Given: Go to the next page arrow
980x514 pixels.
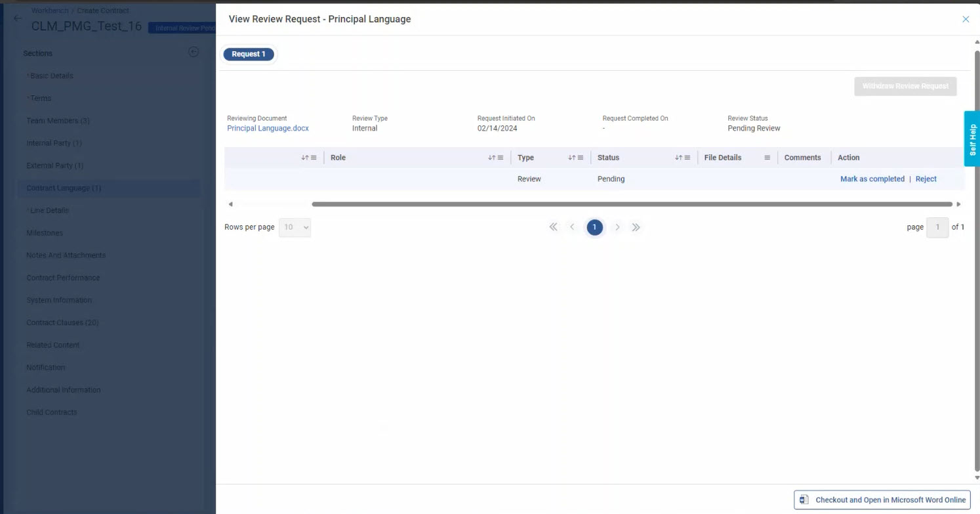Looking at the screenshot, I should 617,227.
